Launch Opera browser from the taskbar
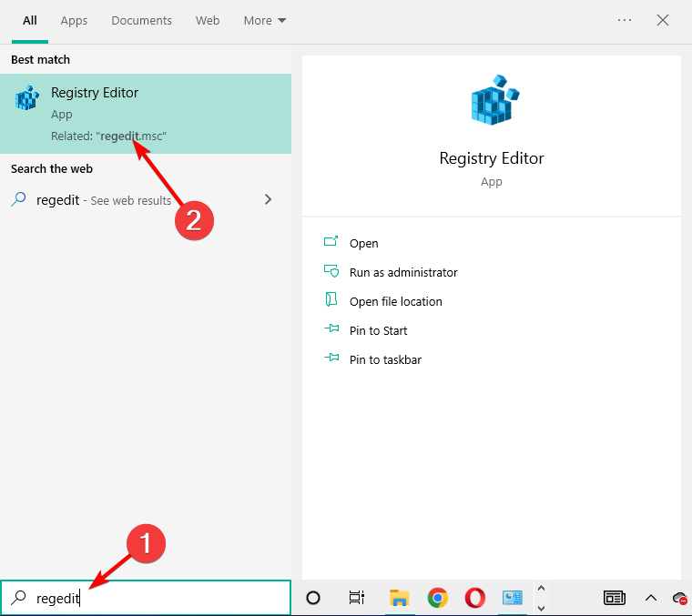This screenshot has height=616, width=692. point(475,598)
